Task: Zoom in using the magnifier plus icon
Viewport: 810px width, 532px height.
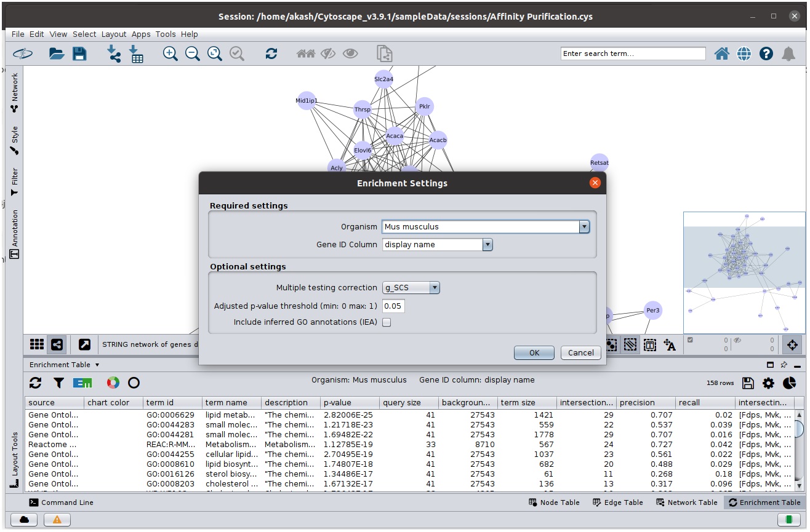Action: (170, 54)
